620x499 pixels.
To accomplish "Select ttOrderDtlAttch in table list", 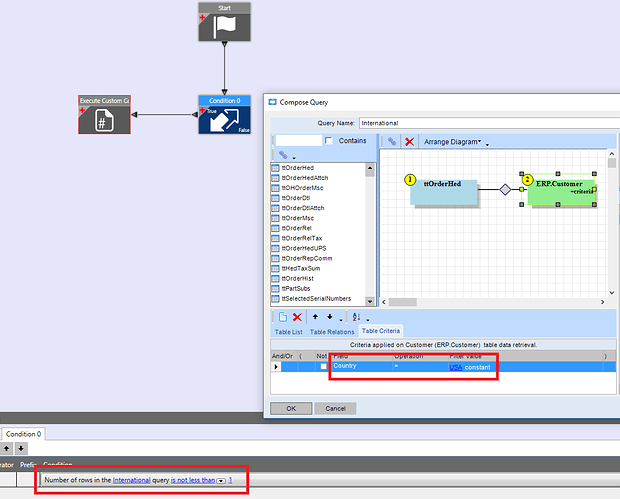I will (x=302, y=208).
